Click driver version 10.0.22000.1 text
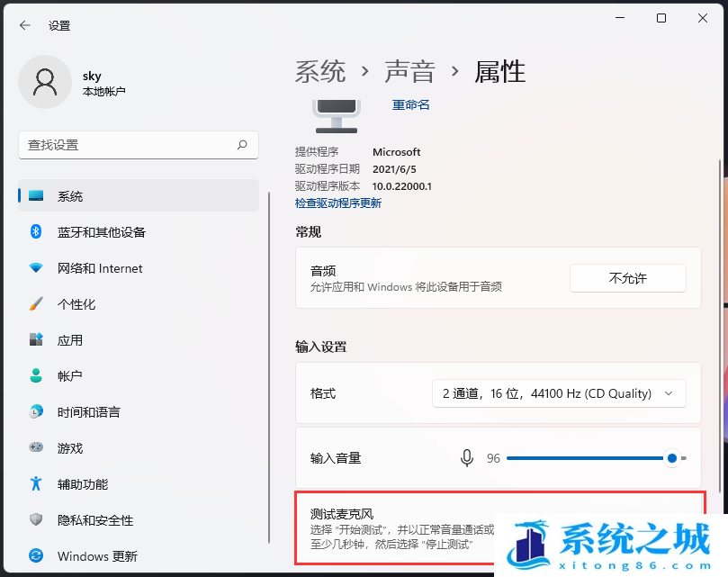The image size is (728, 577). (402, 186)
